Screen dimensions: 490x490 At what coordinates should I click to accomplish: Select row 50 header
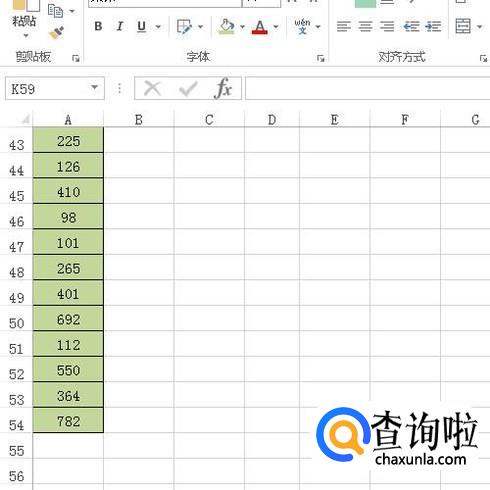click(16, 323)
